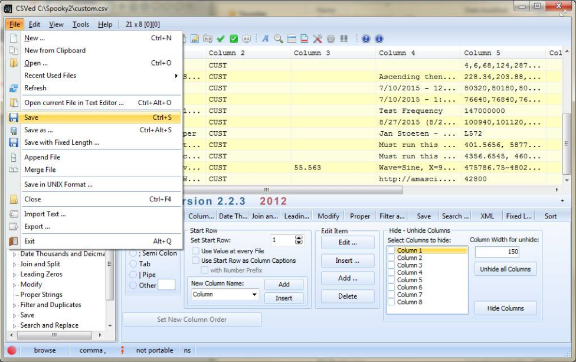Select the Tab separator radio button
Viewport: 576px width, 362px height.
(133, 264)
